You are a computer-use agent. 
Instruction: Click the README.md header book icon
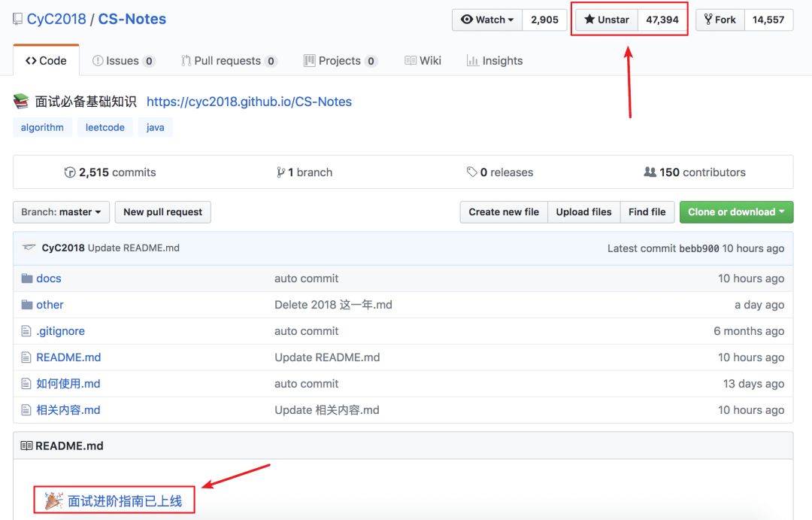26,445
